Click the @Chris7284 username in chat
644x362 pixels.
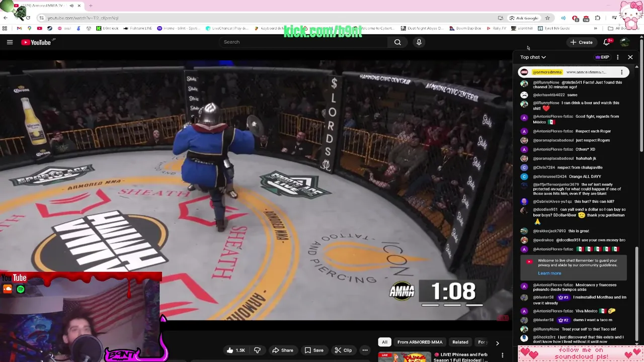click(x=543, y=167)
